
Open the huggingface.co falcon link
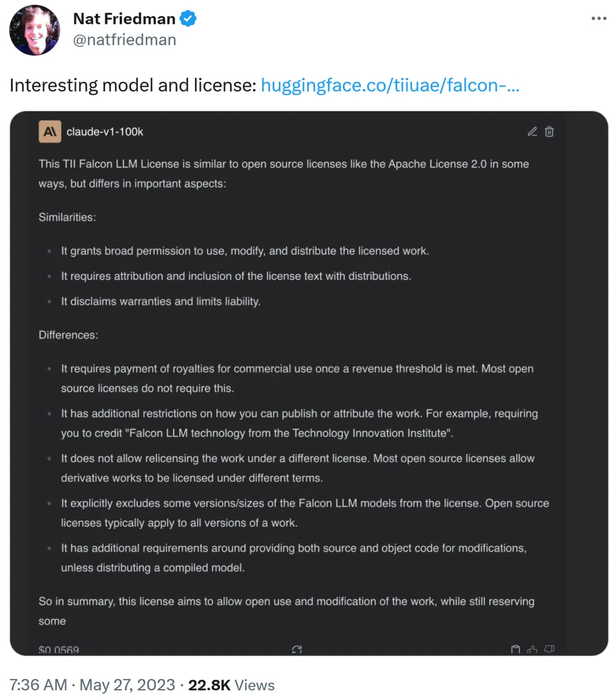390,85
